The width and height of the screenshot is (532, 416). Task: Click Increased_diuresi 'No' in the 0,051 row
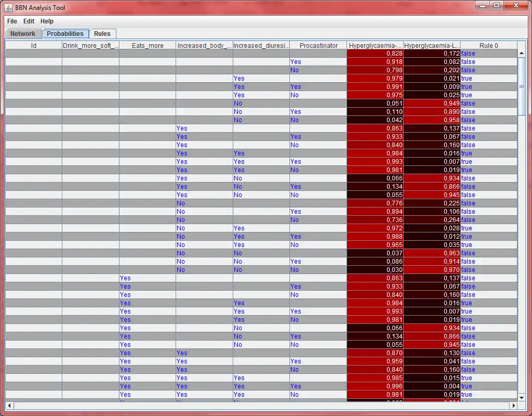click(238, 103)
